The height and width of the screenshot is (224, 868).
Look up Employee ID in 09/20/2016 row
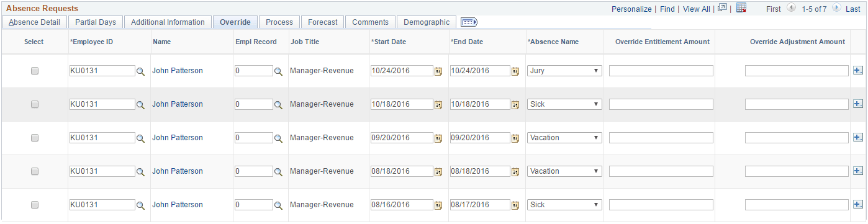click(x=141, y=138)
